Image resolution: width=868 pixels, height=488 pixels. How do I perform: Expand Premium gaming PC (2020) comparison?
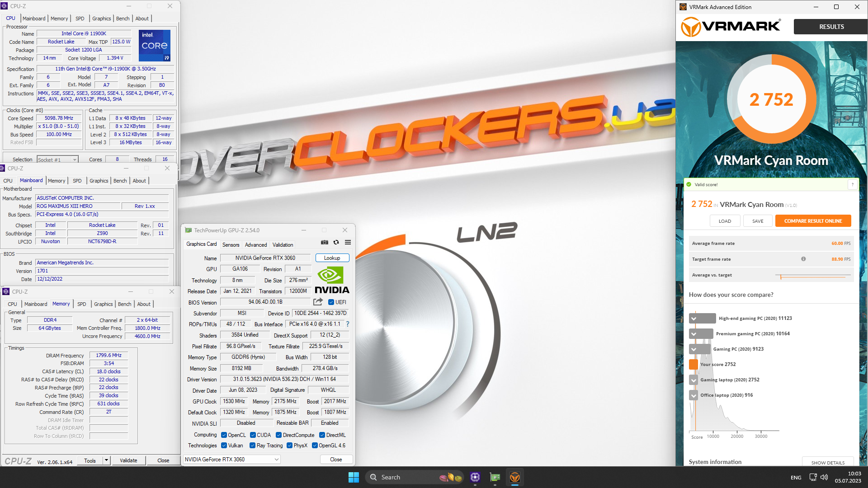[x=693, y=334]
